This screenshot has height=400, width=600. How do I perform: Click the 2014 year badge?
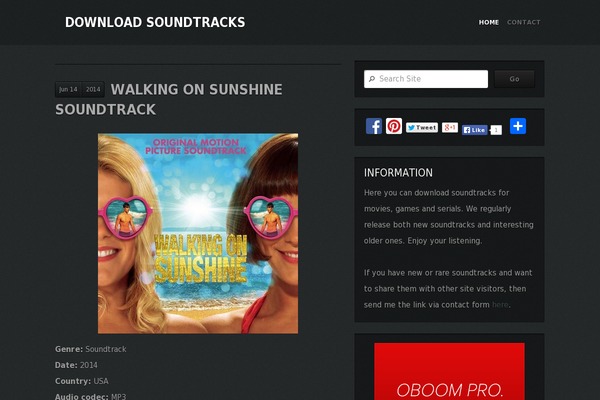pyautogui.click(x=93, y=89)
